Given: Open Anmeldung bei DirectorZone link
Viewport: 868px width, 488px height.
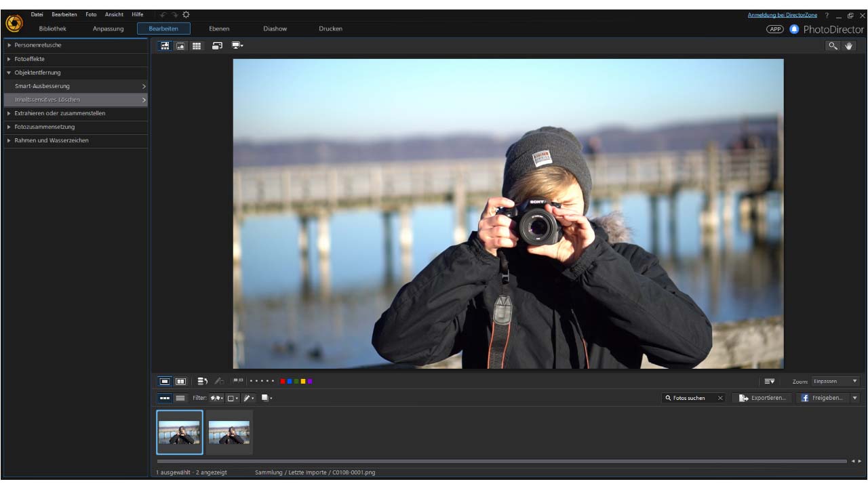Looking at the screenshot, I should [x=782, y=15].
